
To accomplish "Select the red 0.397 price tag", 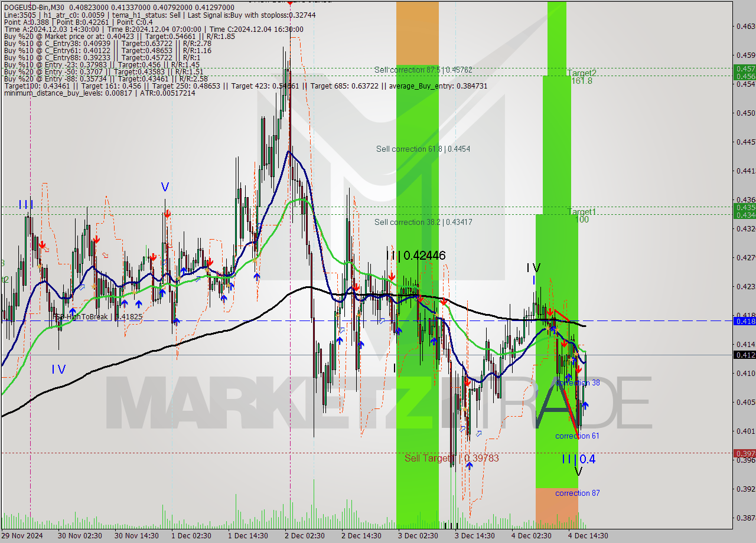I will [x=745, y=453].
